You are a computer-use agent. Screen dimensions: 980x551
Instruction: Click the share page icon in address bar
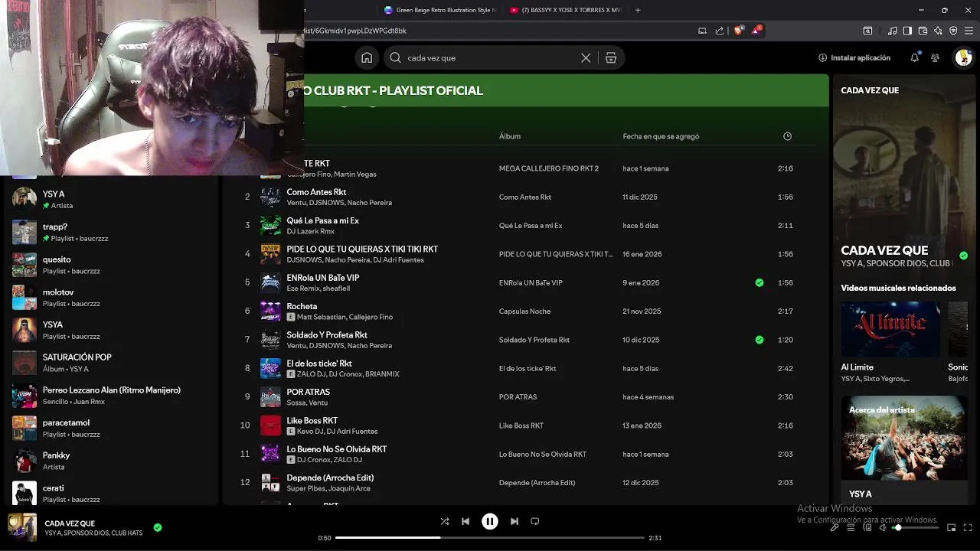(720, 31)
